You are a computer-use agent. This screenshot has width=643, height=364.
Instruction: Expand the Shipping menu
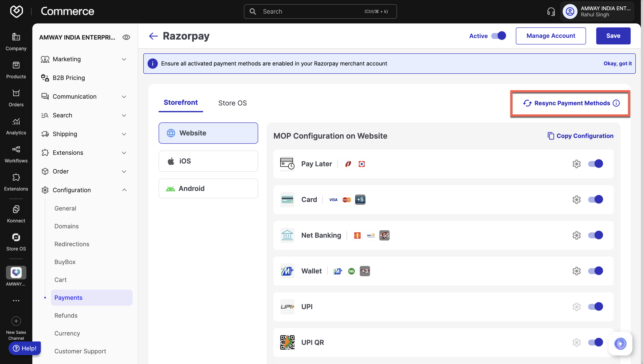click(x=84, y=134)
